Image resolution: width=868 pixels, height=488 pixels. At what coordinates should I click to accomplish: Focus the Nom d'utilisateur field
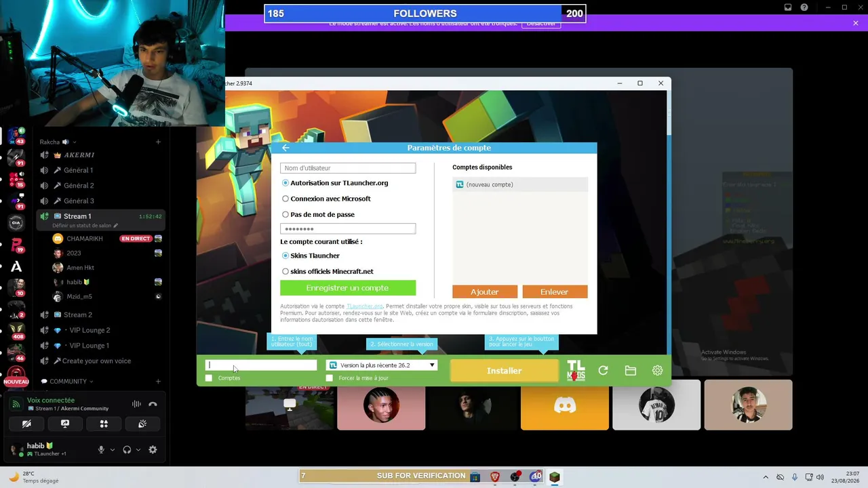tap(348, 168)
